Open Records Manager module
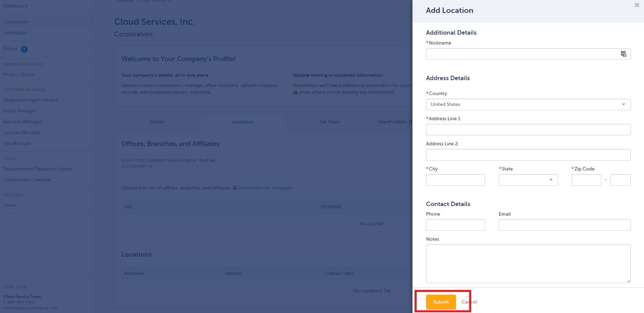Screen dimensions: 644x313 22,122
